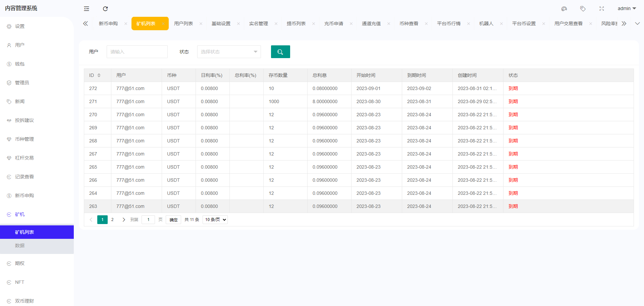Screen dimensions: 644x306
Task: Refresh the page using the reload icon
Action: pyautogui.click(x=105, y=9)
